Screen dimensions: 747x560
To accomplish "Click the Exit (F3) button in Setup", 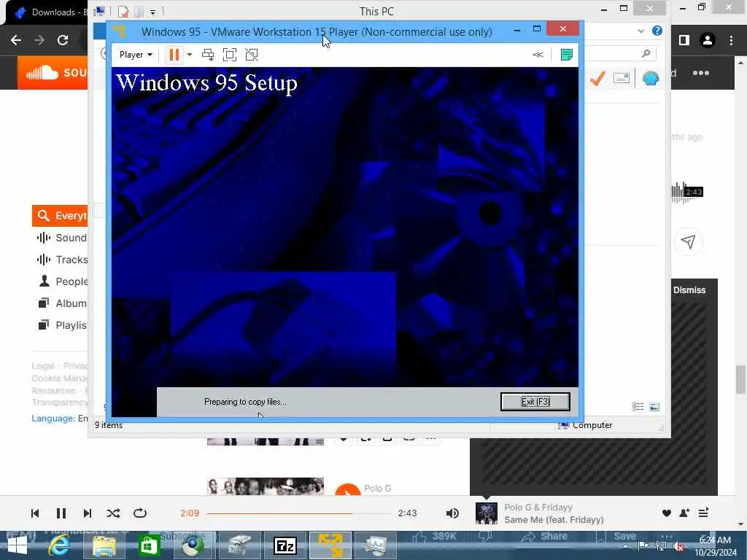I will (x=535, y=402).
